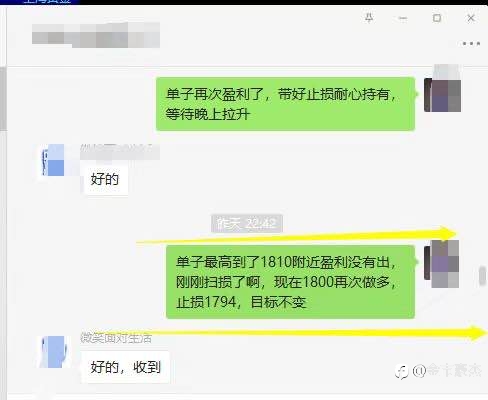
Task: Open sender avatar beside the 1810 message
Action: (x=442, y=264)
